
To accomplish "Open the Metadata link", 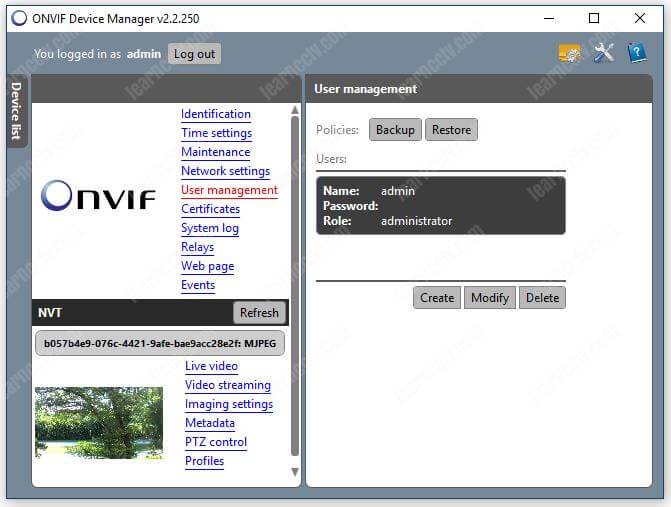I will click(x=210, y=423).
